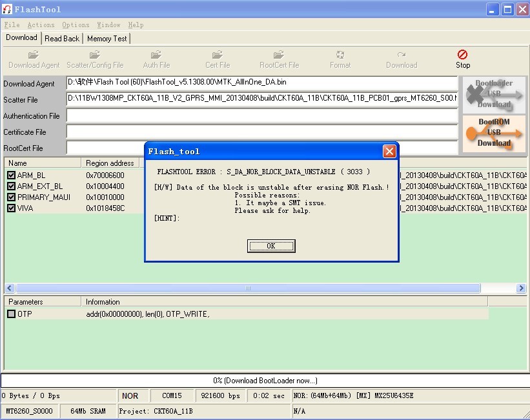This screenshot has width=530, height=420.
Task: Select address 0x1018458C cell
Action: point(105,208)
